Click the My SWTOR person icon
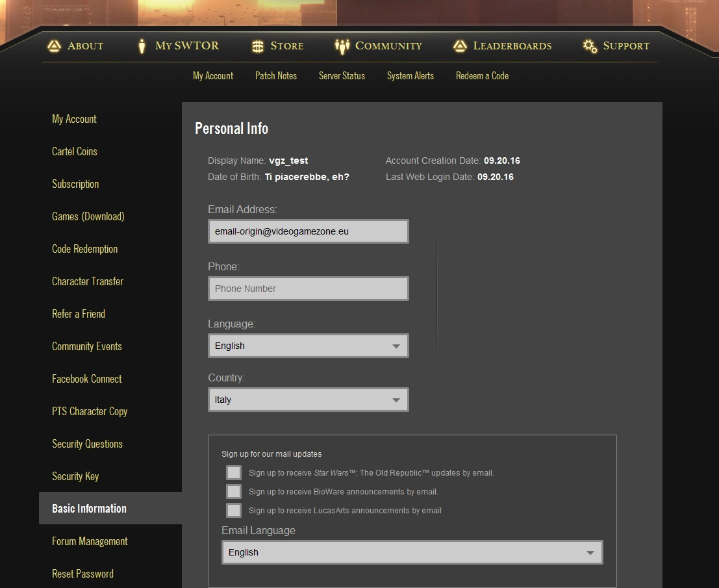The height and width of the screenshot is (588, 719). [142, 46]
